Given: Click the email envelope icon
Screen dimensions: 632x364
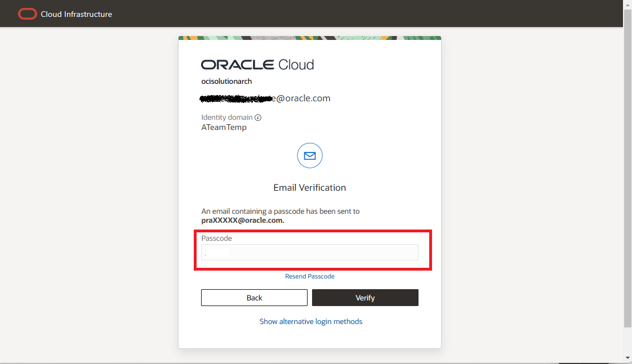Looking at the screenshot, I should tap(310, 155).
